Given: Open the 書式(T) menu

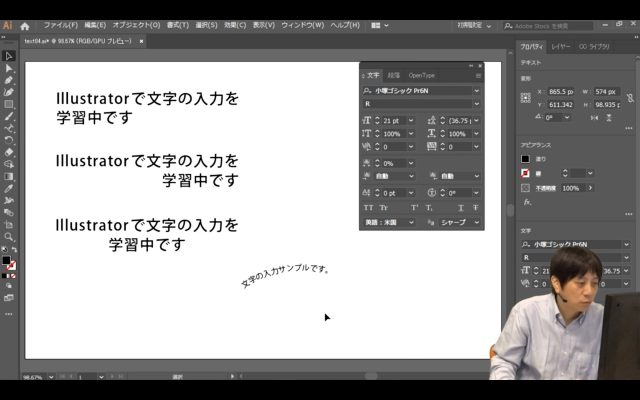Looking at the screenshot, I should 178,25.
